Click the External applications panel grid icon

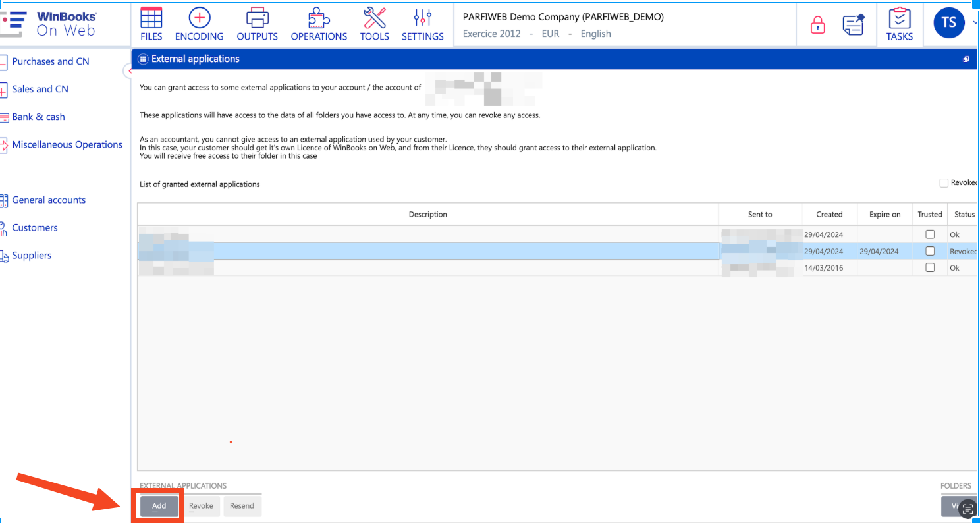pos(142,59)
